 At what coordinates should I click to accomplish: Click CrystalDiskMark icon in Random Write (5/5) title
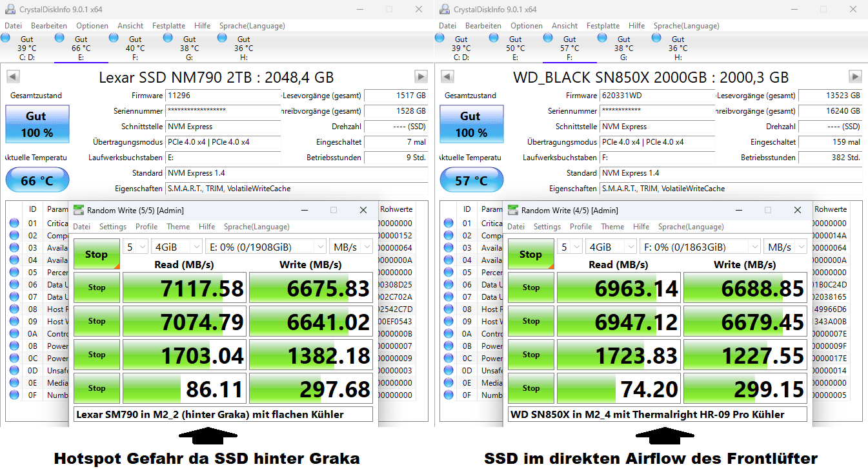pos(78,210)
